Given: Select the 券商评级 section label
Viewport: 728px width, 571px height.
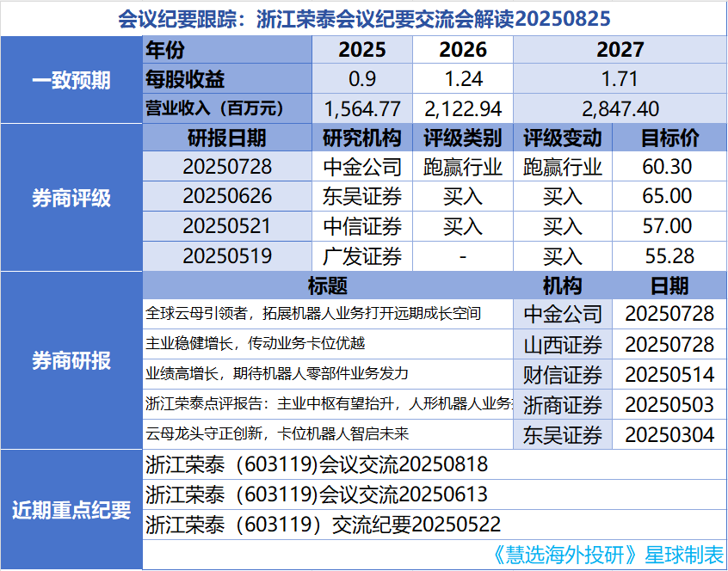Looking at the screenshot, I should coord(71,198).
